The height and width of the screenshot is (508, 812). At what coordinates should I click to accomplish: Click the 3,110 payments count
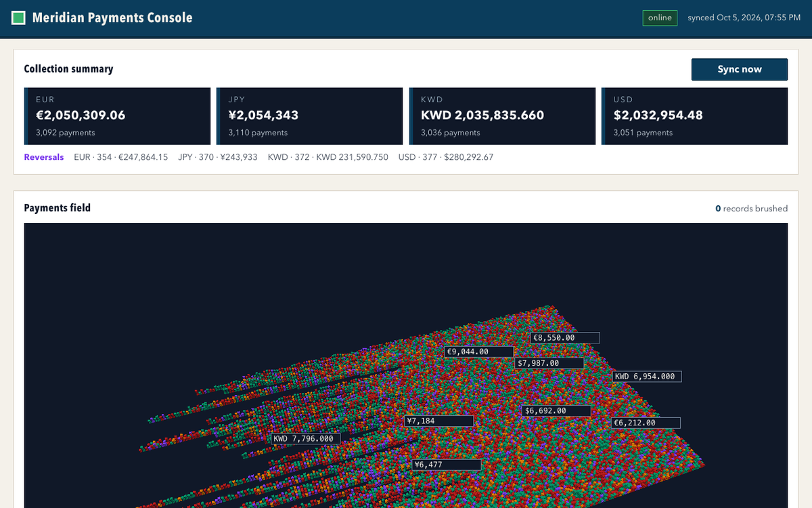pyautogui.click(x=258, y=133)
